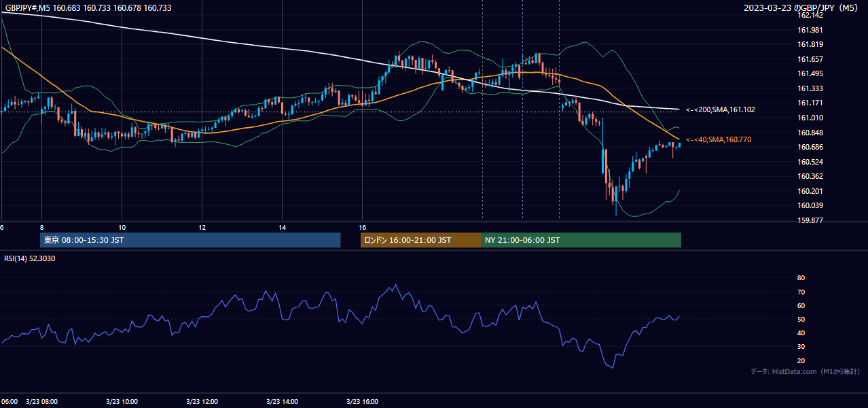Click hour tick 16 under price chart

coord(362,227)
